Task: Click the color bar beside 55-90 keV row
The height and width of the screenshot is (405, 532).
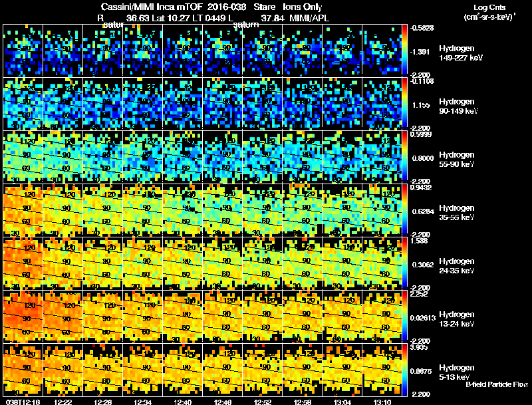Action: 404,157
